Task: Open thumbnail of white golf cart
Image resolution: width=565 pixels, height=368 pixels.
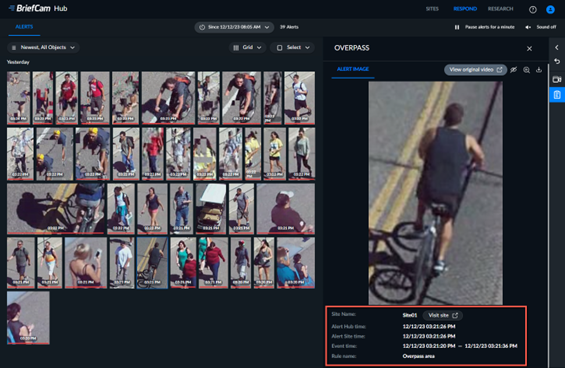Action: pos(211,208)
